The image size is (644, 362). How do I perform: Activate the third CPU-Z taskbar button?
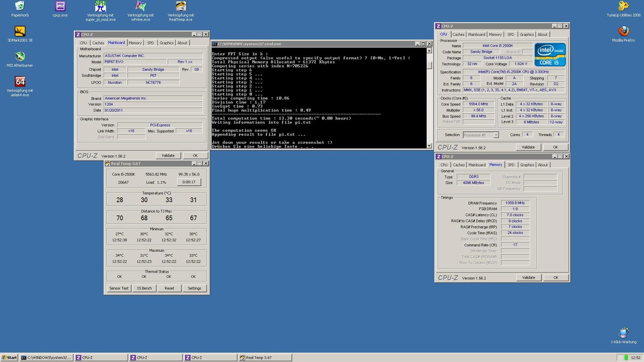point(211,358)
